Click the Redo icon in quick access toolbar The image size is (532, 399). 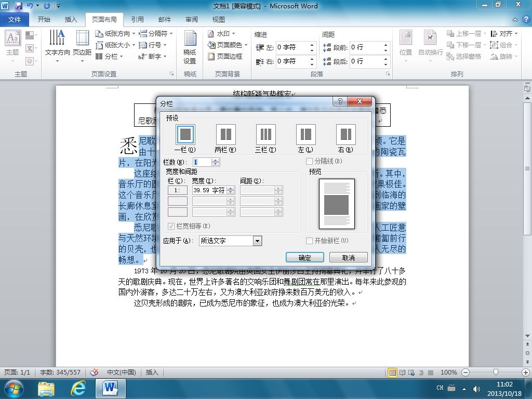click(x=47, y=6)
